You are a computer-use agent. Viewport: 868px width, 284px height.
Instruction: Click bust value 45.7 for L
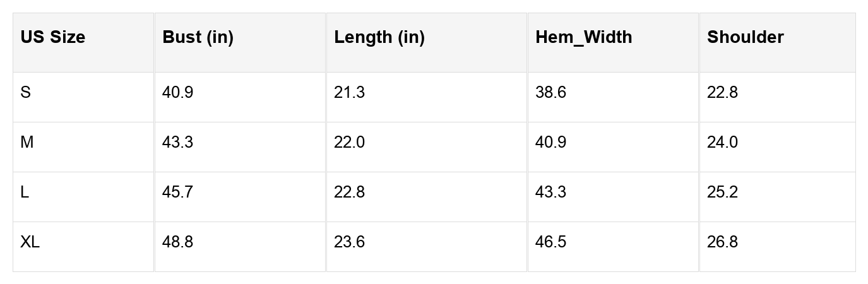(177, 192)
